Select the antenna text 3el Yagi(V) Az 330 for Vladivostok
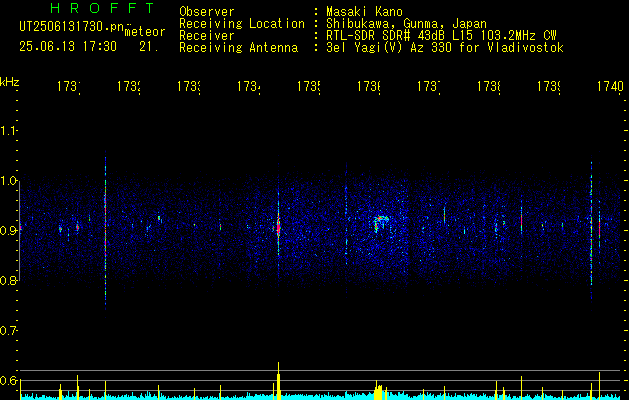Screen dimensions: 629x400 coord(445,48)
